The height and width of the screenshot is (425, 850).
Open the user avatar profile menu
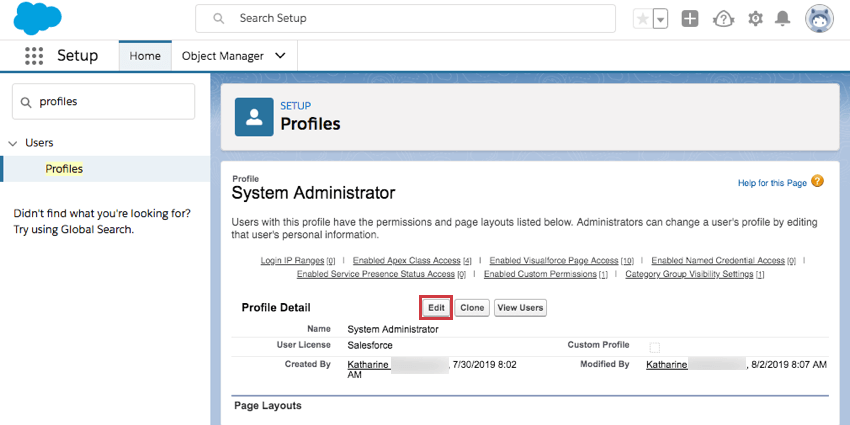tap(819, 19)
